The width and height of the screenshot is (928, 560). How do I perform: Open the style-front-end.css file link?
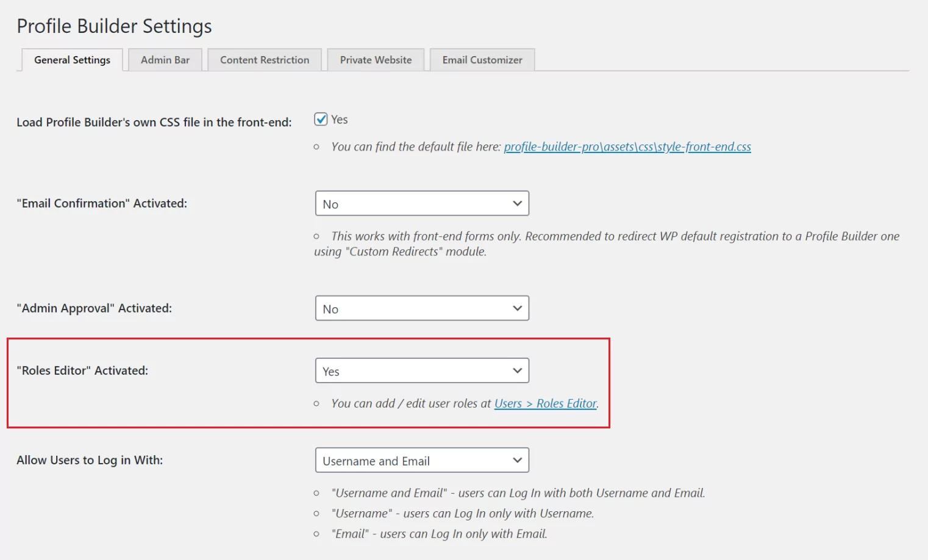[627, 147]
